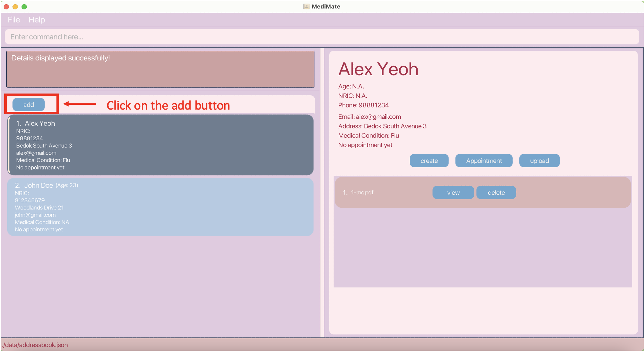Click the Appointment button for Alex Yeoh
Screen dimensions: 644x351
pyautogui.click(x=484, y=160)
